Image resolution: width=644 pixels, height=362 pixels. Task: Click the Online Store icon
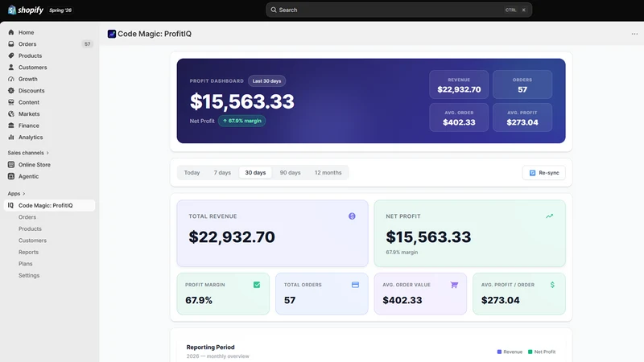(11, 165)
